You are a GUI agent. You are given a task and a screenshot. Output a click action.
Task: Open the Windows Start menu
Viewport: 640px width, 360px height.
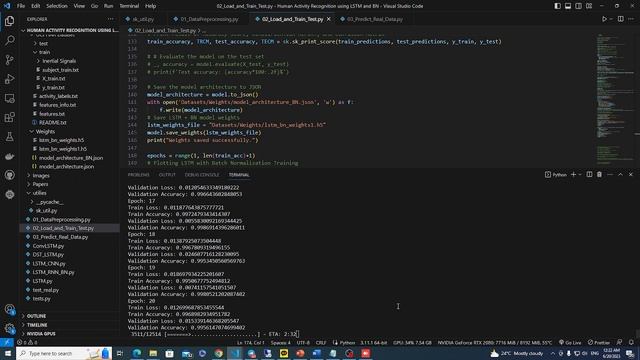8,353
